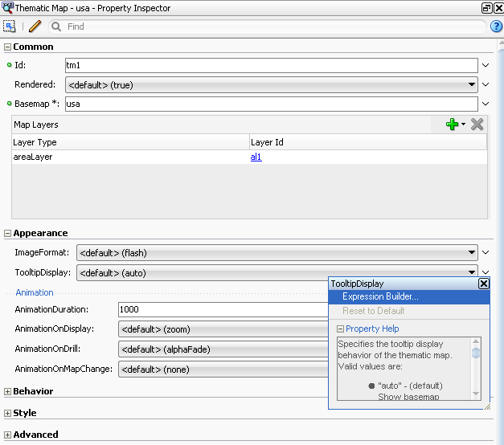Open the ImageFormat dropdown
The image size is (504, 445).
277,253
